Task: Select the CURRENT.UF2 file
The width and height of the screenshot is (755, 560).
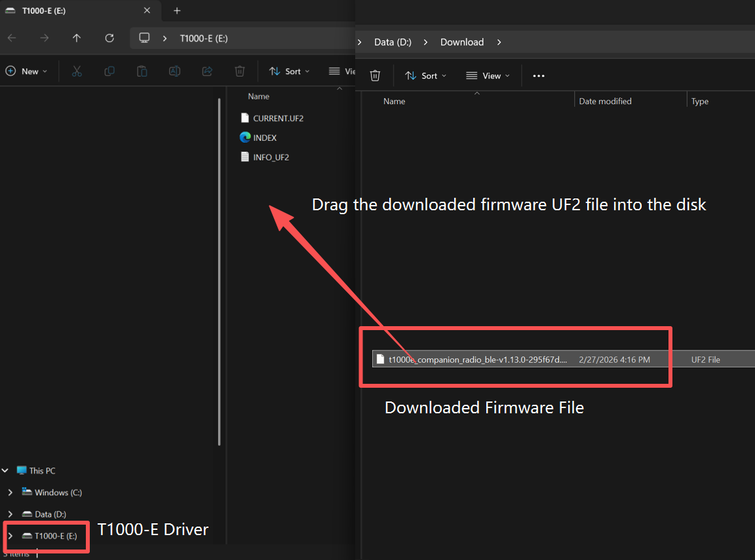Action: click(278, 119)
